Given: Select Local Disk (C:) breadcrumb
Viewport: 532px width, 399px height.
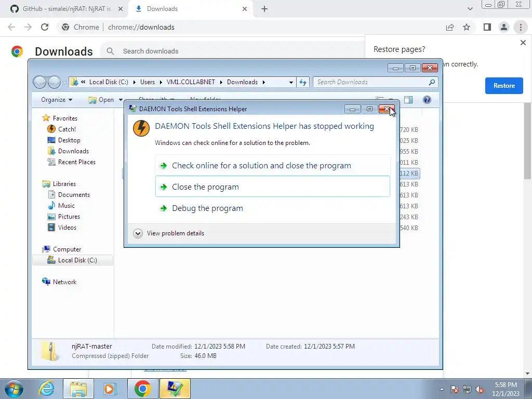Looking at the screenshot, I should click(109, 82).
